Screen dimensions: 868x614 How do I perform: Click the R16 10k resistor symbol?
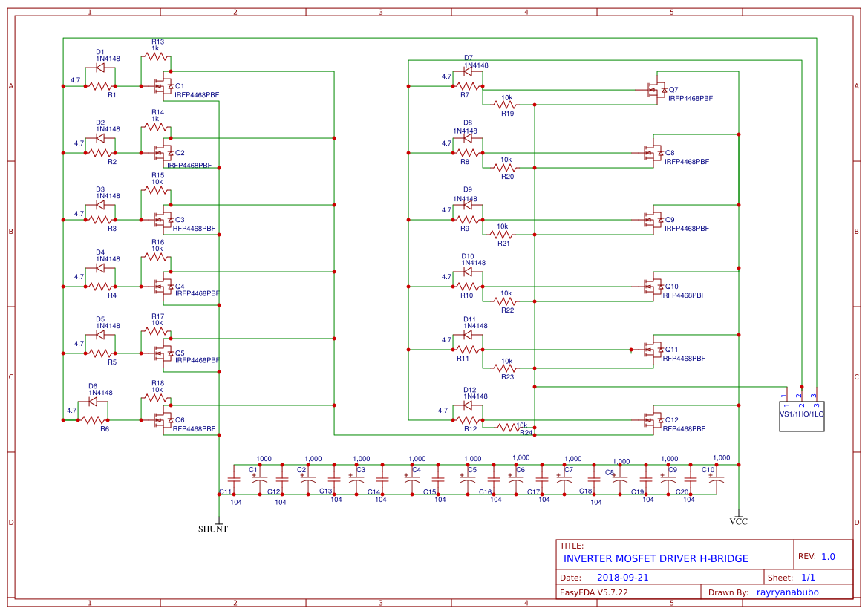156,257
